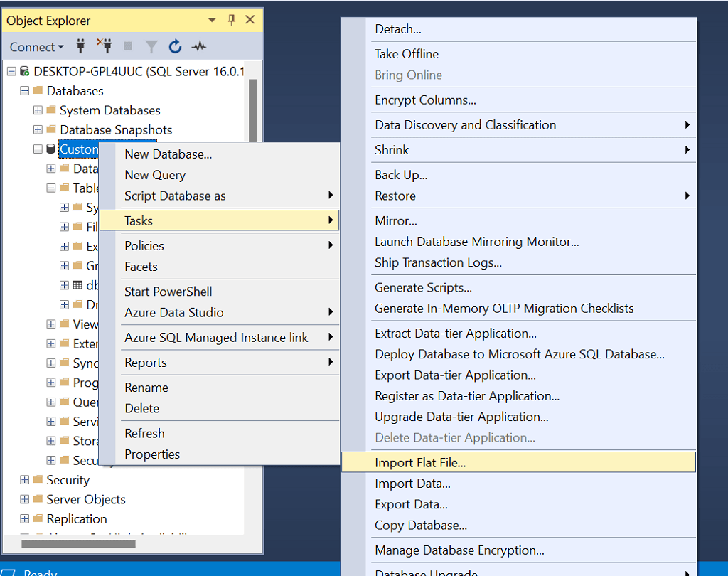The image size is (728, 576).
Task: Open the Azure Data Studio submenu
Action: 220,312
